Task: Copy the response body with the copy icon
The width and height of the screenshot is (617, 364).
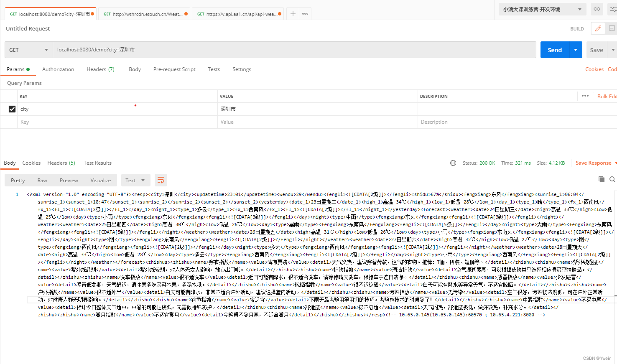Action: [602, 179]
